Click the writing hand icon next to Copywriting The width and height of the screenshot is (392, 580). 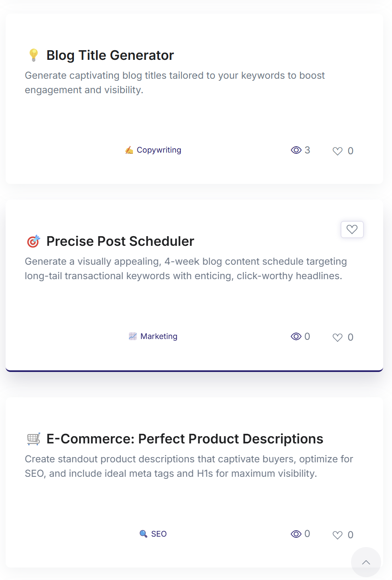pyautogui.click(x=129, y=150)
